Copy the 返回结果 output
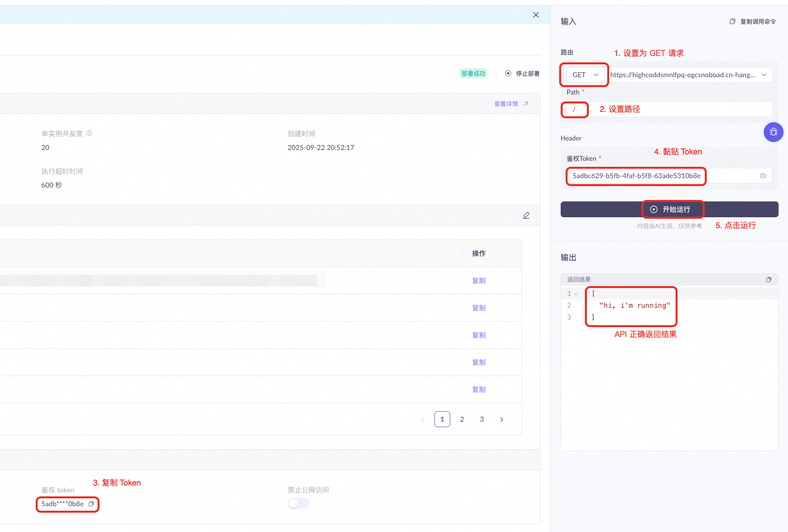 coord(769,280)
